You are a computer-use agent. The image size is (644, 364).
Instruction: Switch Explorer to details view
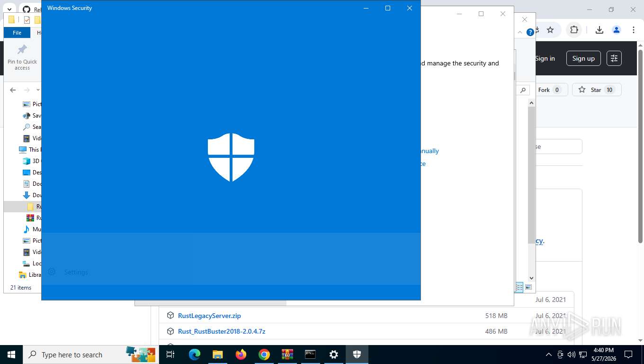pos(519,287)
